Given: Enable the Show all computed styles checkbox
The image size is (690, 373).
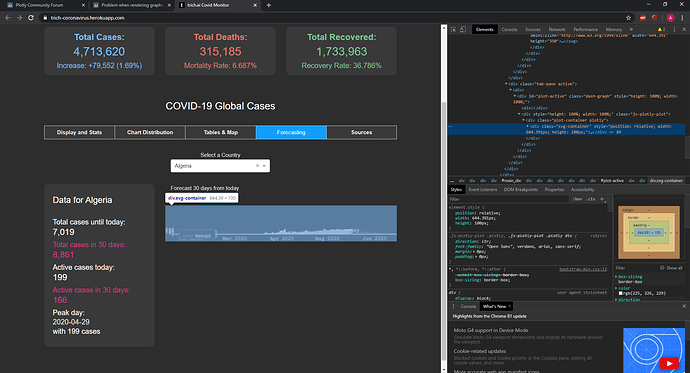Looking at the screenshot, I should 662,268.
